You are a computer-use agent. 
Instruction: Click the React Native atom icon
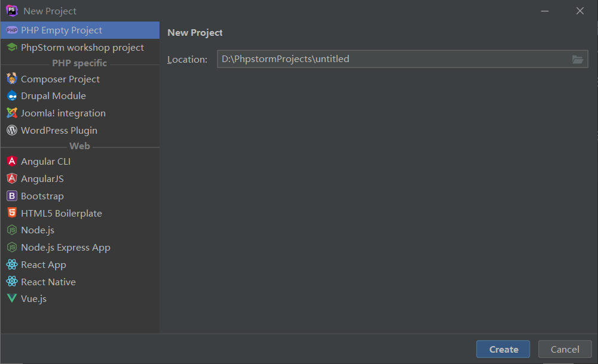12,282
